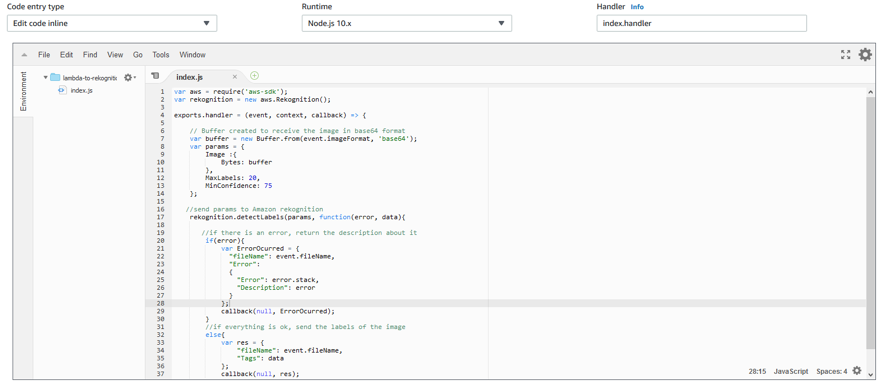Click the rekognition.detectLabels code line
Viewport: 877px width, 381px height.
(x=297, y=217)
